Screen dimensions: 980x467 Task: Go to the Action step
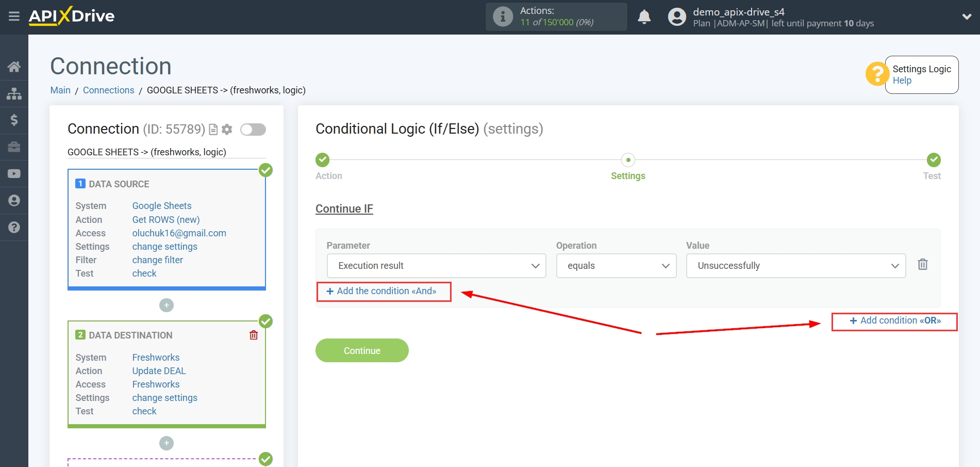329,176
